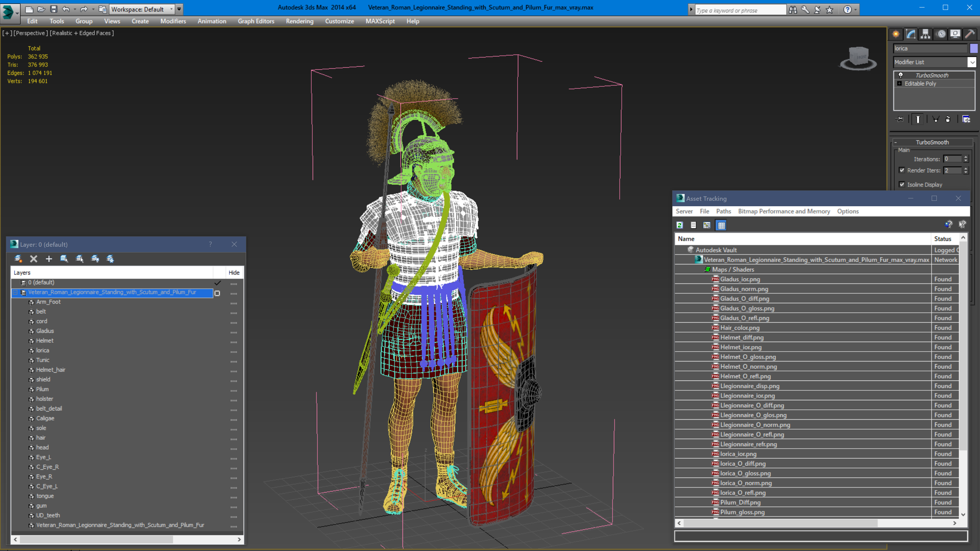980x551 pixels.
Task: Click the Asset Tracking refresh icon
Action: [x=680, y=225]
